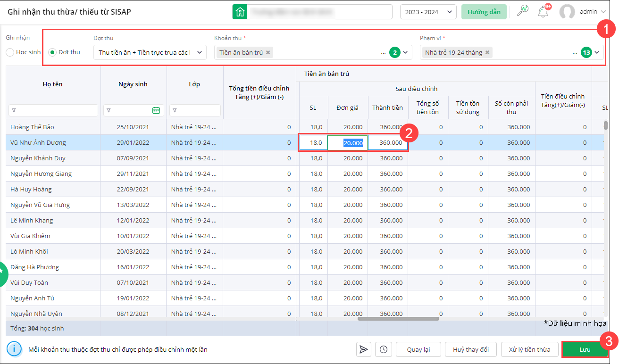Select the Đợt thu radio option

point(53,52)
